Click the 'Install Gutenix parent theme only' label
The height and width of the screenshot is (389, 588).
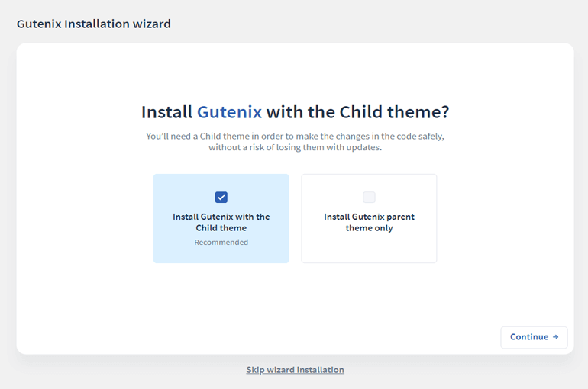pos(369,223)
